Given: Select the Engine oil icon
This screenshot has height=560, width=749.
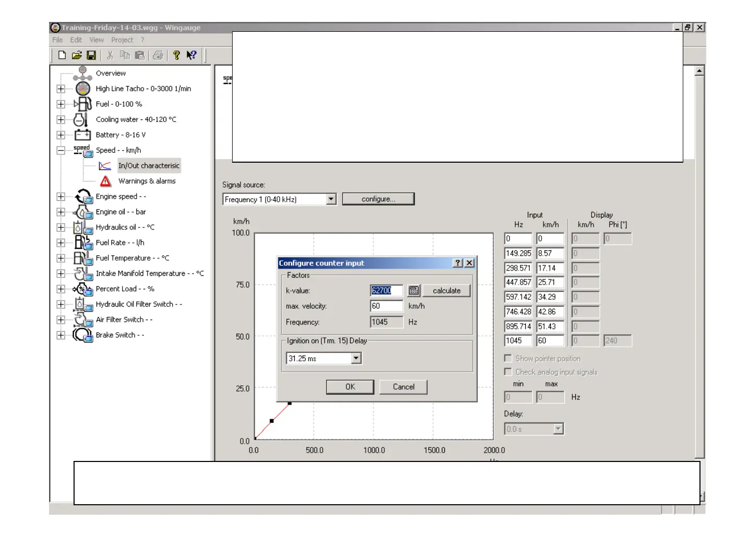Looking at the screenshot, I should tap(83, 212).
